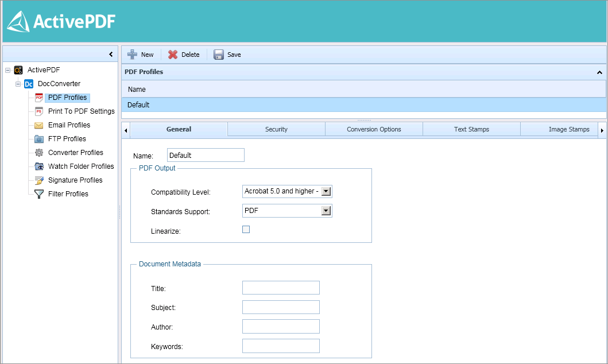608x364 pixels.
Task: Open FTP Profiles in the tree
Action: coord(67,139)
